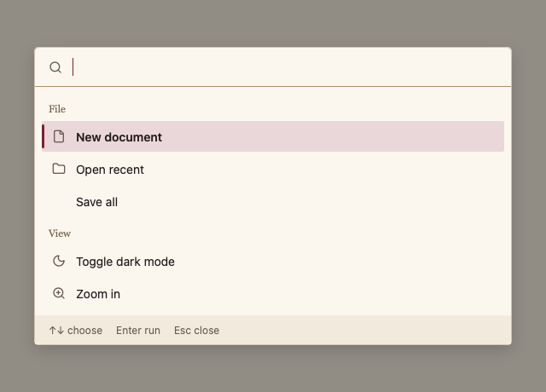Screen dimensions: 546x392
Task: Click the up-down arrows icon in footer
Action: pos(56,330)
